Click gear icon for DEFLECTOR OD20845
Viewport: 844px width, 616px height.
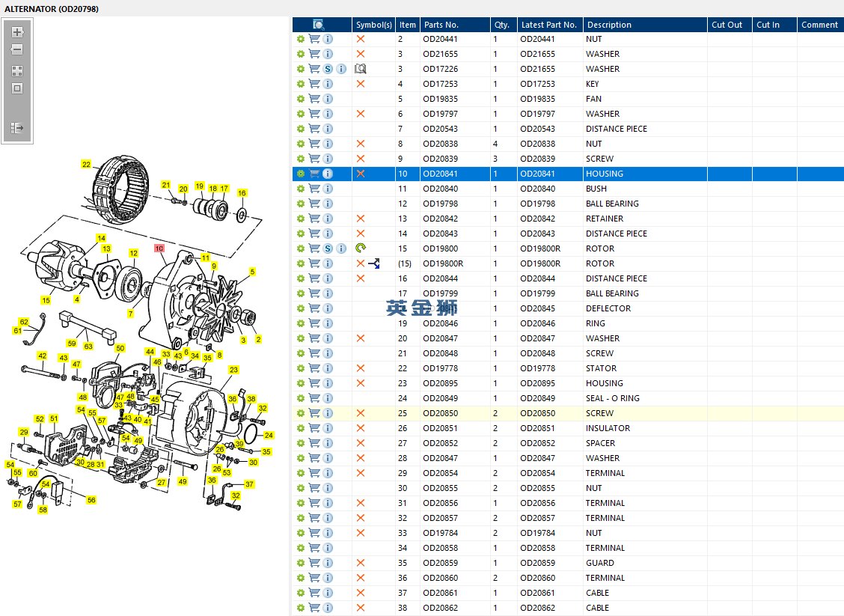click(x=300, y=308)
